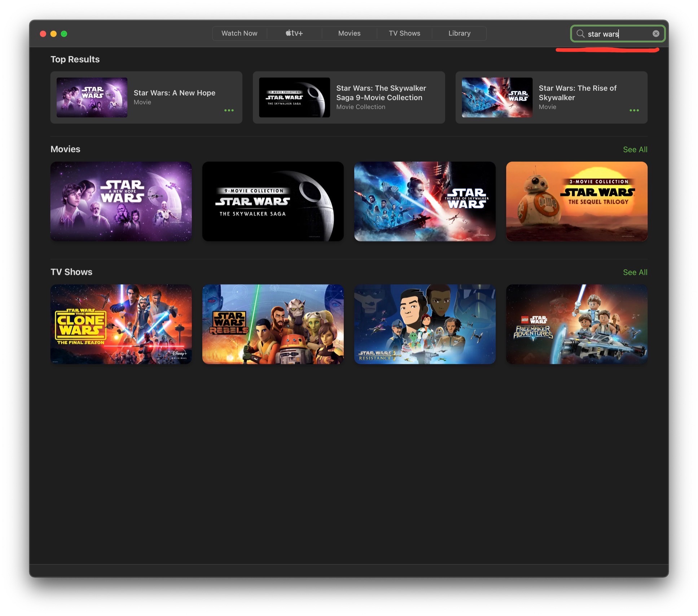Open the Movies tab

click(x=349, y=33)
